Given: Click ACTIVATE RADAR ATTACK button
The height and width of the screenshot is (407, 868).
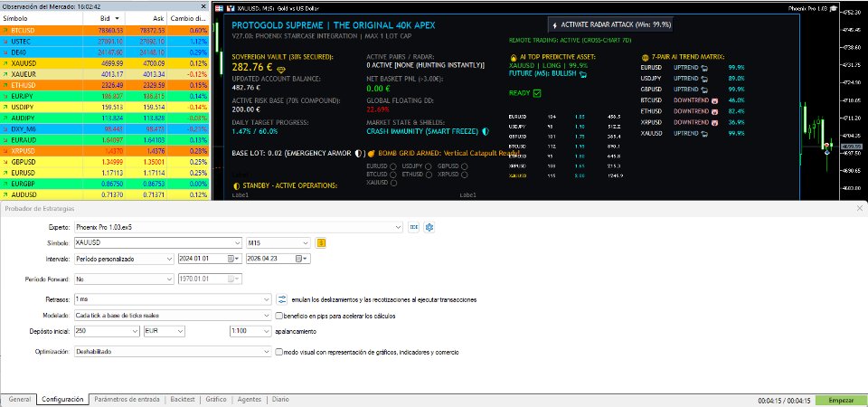Looking at the screenshot, I should [610, 25].
